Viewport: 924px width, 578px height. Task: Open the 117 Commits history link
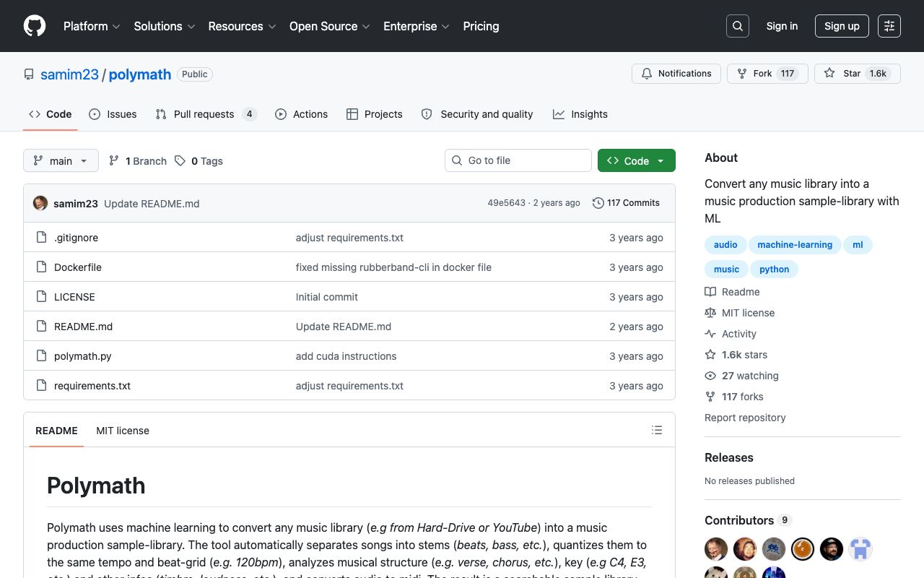pyautogui.click(x=626, y=203)
